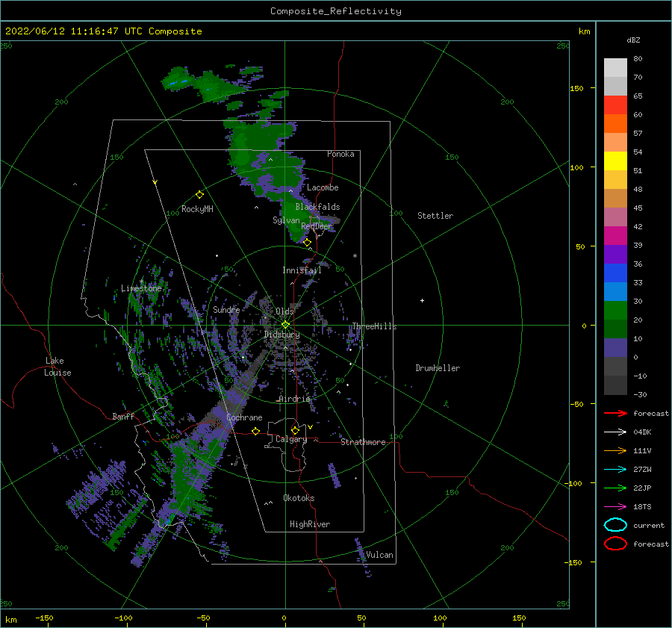Click the Innisfail city label
This screenshot has height=628, width=672.
tap(302, 270)
